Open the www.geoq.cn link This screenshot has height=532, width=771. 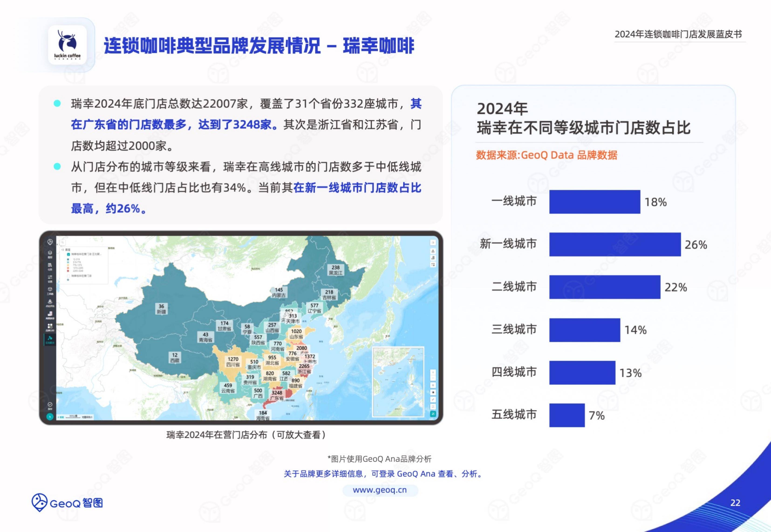coord(380,490)
